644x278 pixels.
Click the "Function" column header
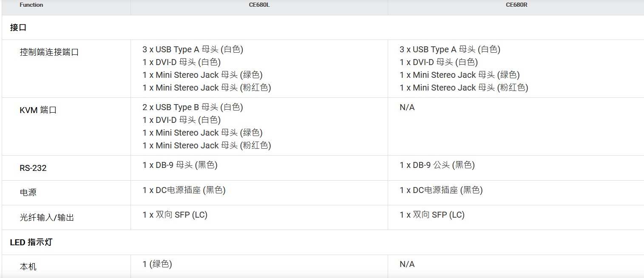[x=31, y=5]
